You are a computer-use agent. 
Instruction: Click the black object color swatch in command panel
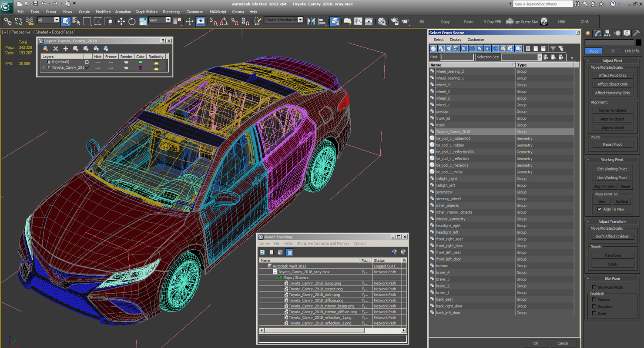(638, 43)
